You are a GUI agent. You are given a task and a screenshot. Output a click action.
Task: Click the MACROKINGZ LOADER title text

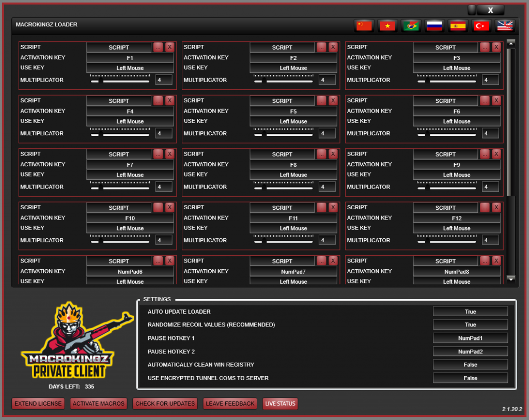point(46,25)
